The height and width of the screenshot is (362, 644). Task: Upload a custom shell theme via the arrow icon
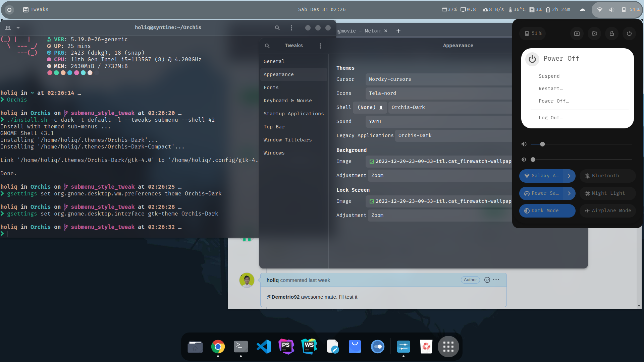tap(381, 108)
